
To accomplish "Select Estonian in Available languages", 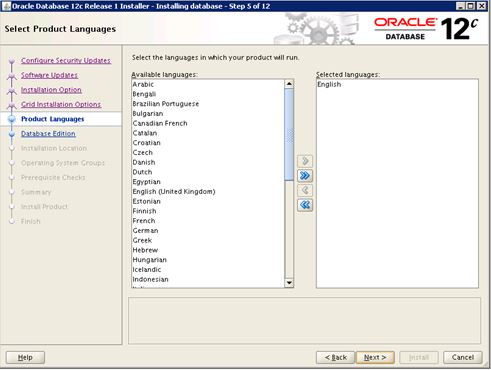I will pos(208,201).
